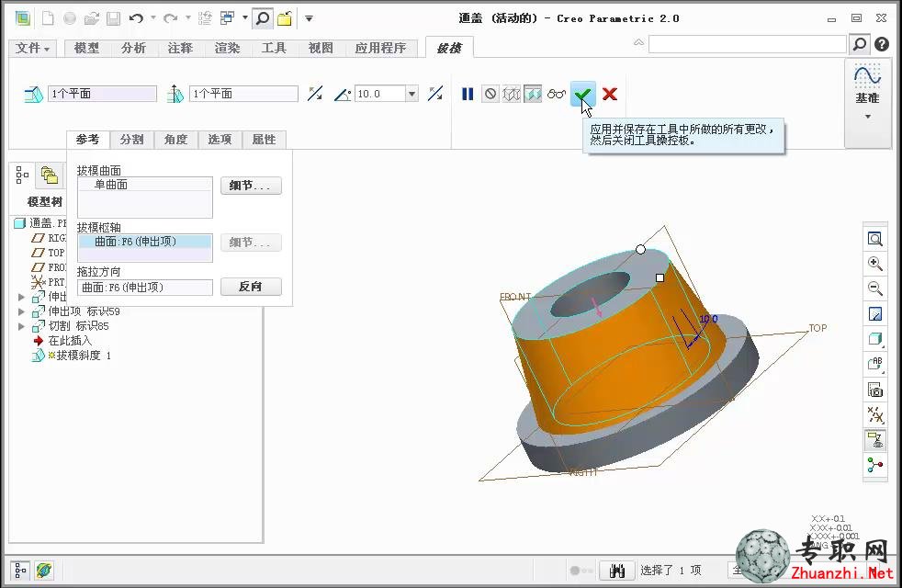902x588 pixels.
Task: Click the new file icon
Action: click(x=48, y=18)
